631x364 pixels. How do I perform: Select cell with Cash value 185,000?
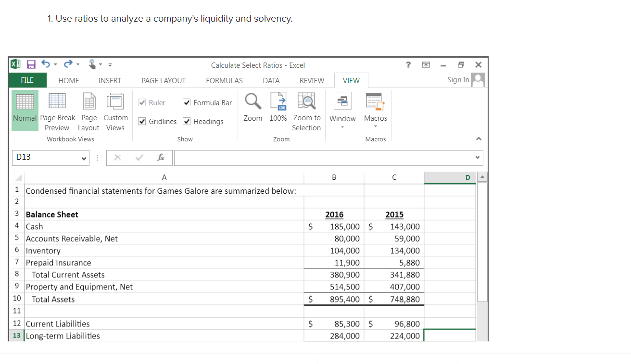(334, 226)
